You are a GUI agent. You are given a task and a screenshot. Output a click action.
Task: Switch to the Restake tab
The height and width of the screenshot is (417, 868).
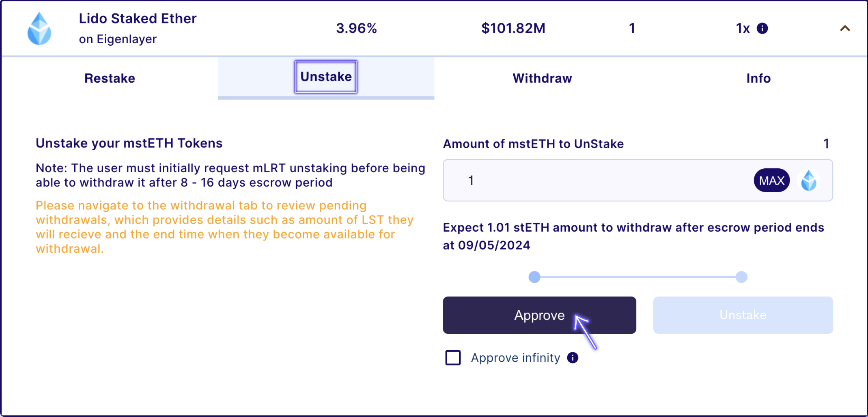click(110, 78)
